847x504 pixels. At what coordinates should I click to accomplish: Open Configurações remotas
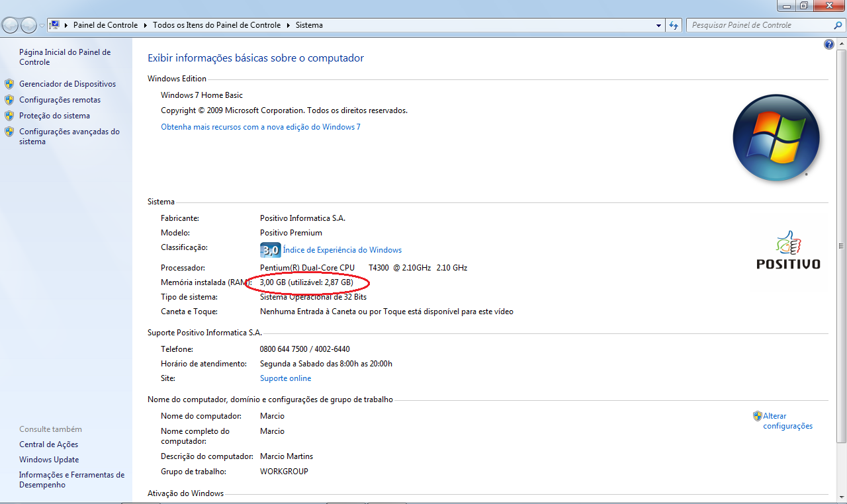pyautogui.click(x=60, y=100)
